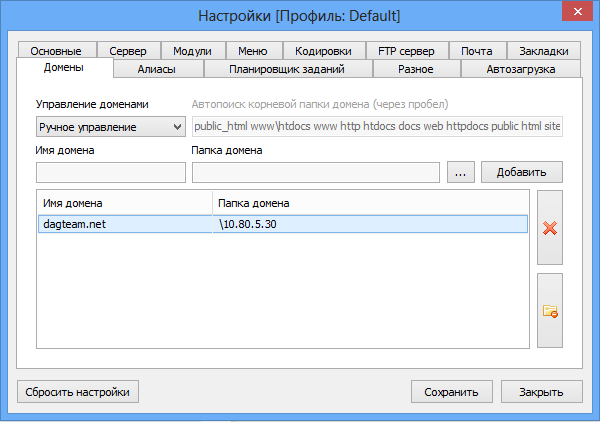Select the Модули tab
The image size is (600, 422).
[x=192, y=51]
